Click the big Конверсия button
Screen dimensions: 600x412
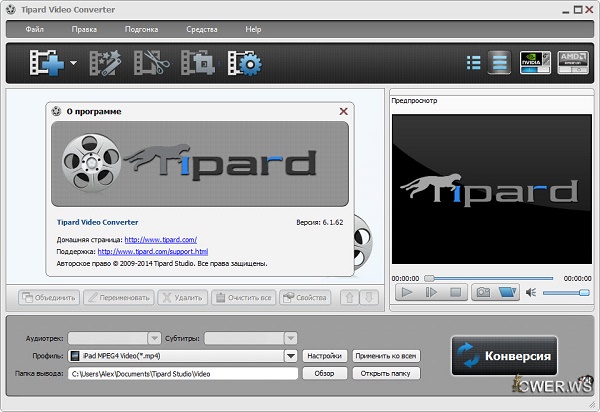[504, 356]
